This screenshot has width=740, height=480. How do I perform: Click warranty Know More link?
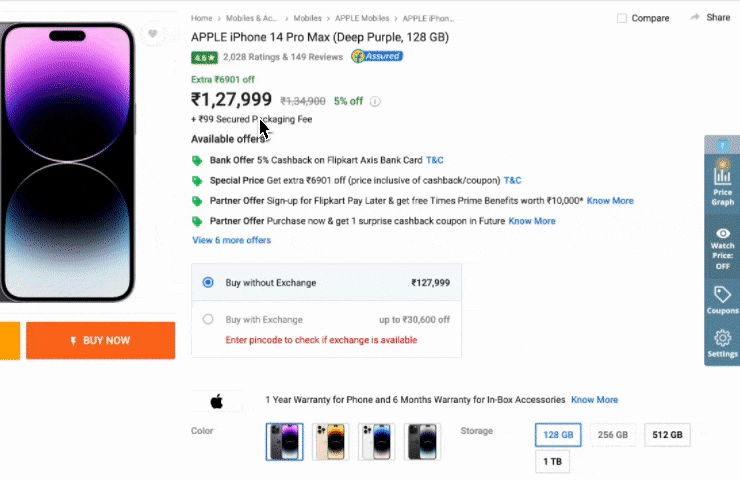[x=594, y=400]
